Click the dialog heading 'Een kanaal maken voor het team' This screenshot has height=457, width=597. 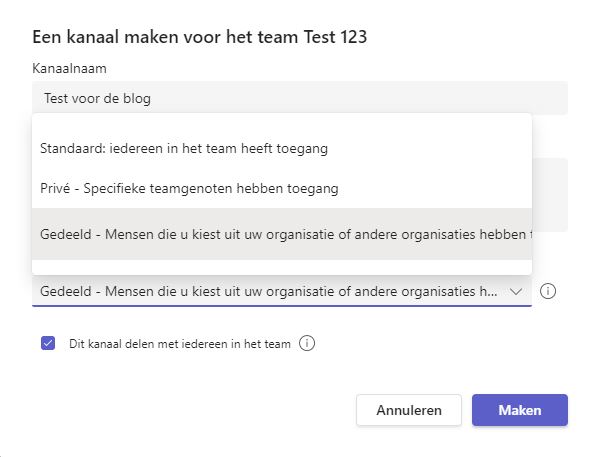(165, 37)
